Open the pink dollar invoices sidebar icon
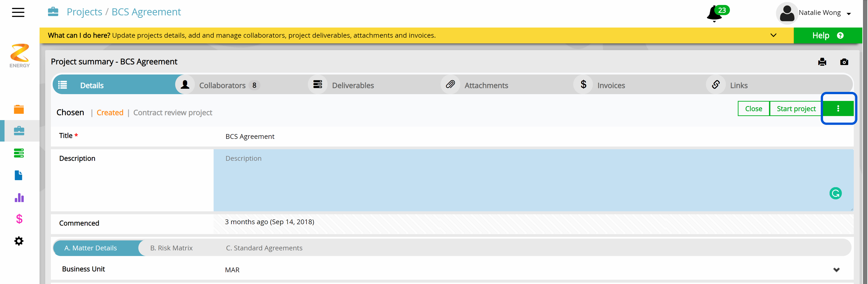This screenshot has height=284, width=868. point(19,219)
